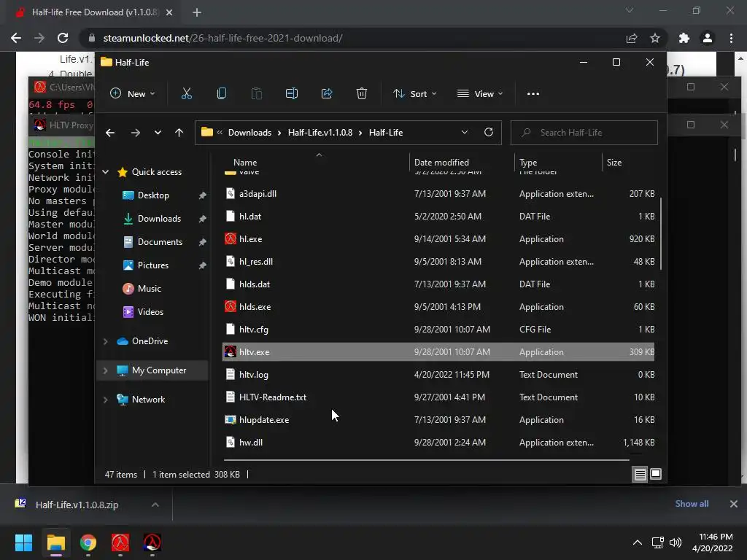Screen dimensions: 747x560
Task: Open the Sort dropdown menu
Action: coord(414,94)
